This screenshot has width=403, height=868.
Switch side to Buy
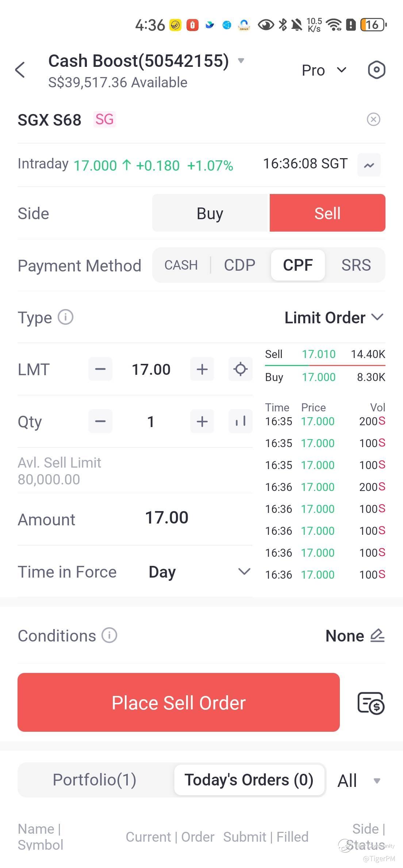(x=210, y=213)
